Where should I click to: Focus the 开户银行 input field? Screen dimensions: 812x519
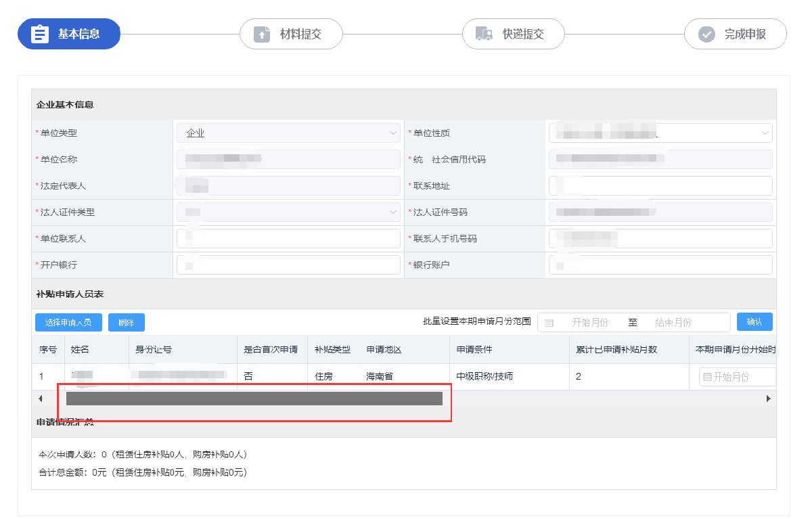pos(288,265)
